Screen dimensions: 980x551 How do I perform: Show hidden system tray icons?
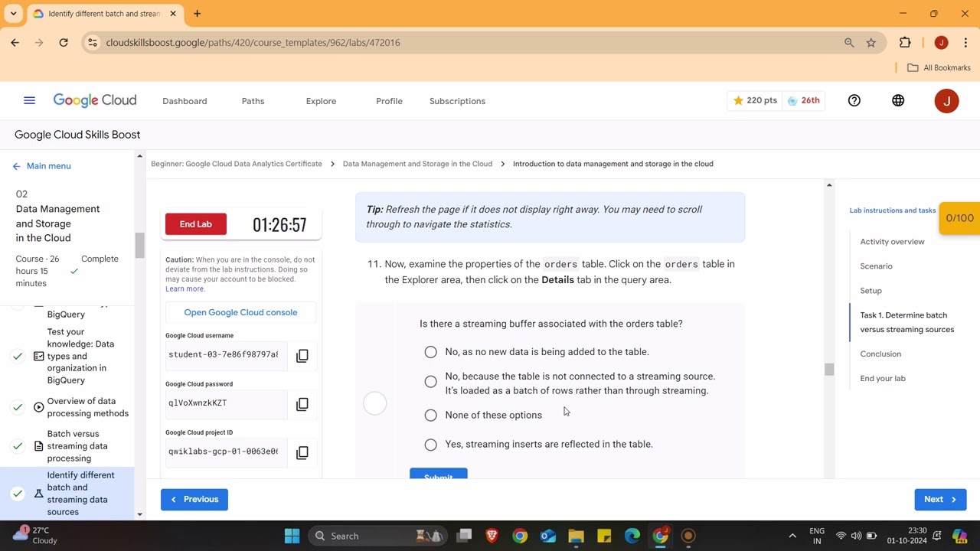792,536
